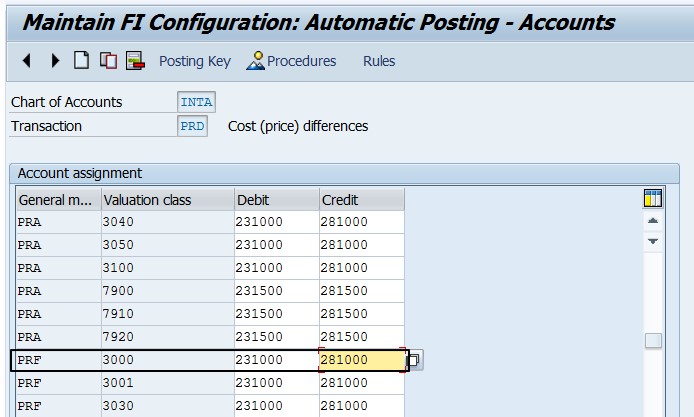Click Debit 231000 in the 3050 row
694x417 pixels.
[277, 245]
